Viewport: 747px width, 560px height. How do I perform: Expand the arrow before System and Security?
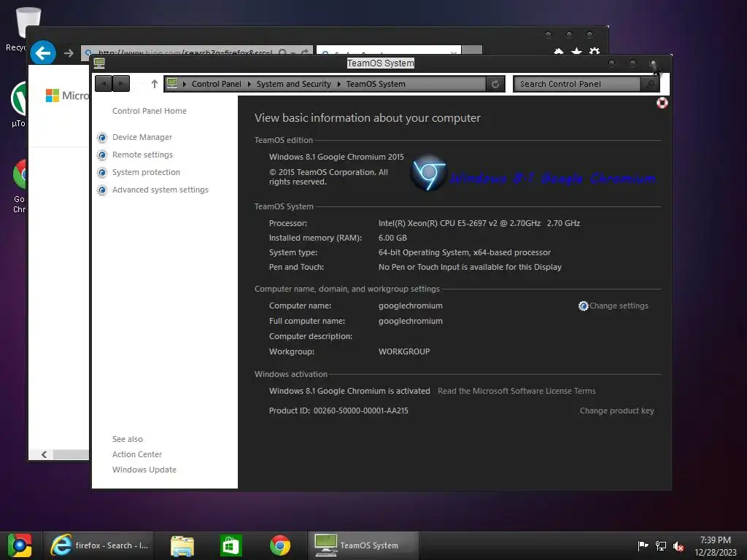click(x=249, y=84)
